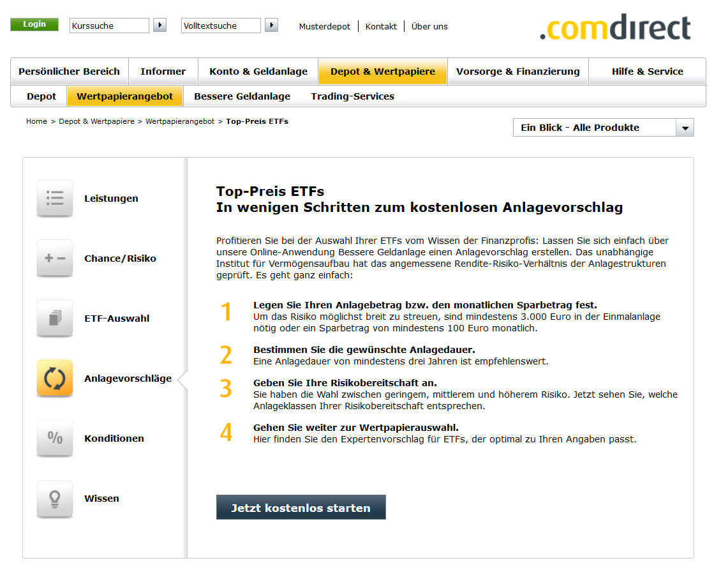Image resolution: width=728 pixels, height=570 pixels.
Task: Open Bessere Geldanlage sub-tab
Action: tap(242, 96)
